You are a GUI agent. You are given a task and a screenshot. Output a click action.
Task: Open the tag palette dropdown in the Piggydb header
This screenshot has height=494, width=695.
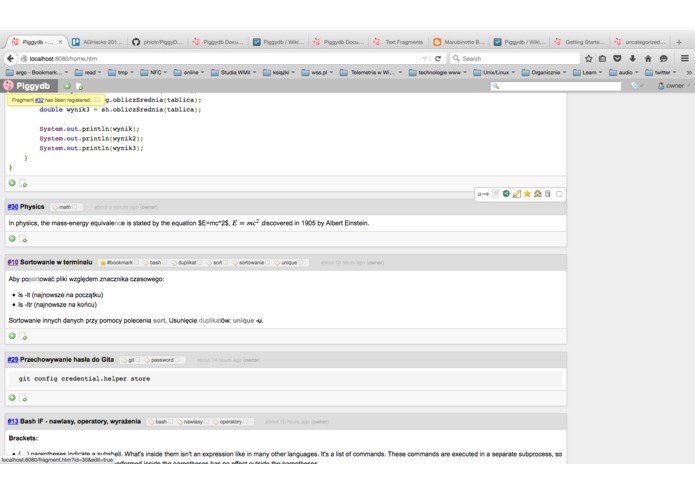(x=637, y=86)
